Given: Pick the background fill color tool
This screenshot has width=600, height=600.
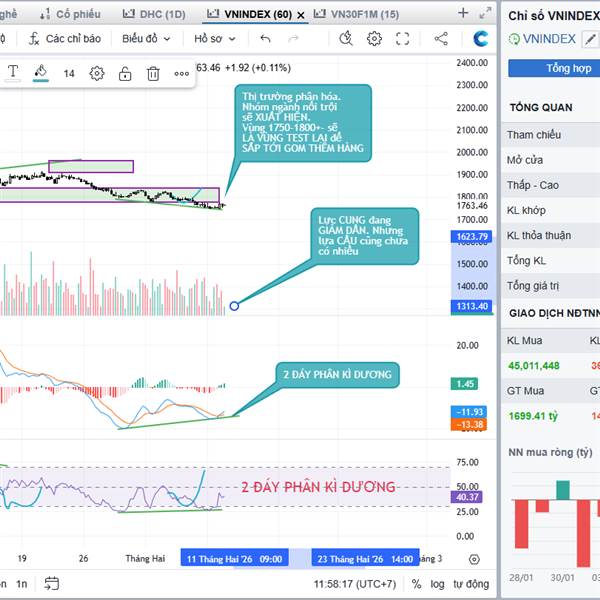Looking at the screenshot, I should [41, 72].
